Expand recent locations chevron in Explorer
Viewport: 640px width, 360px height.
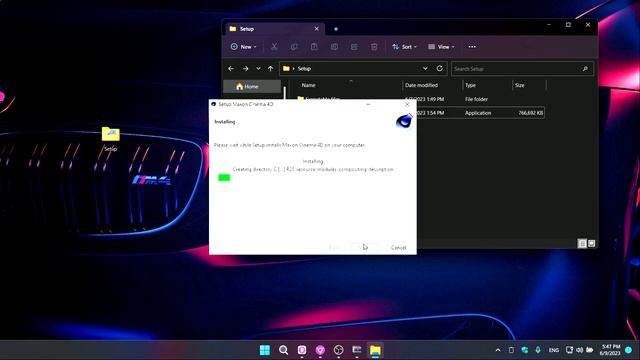258,69
